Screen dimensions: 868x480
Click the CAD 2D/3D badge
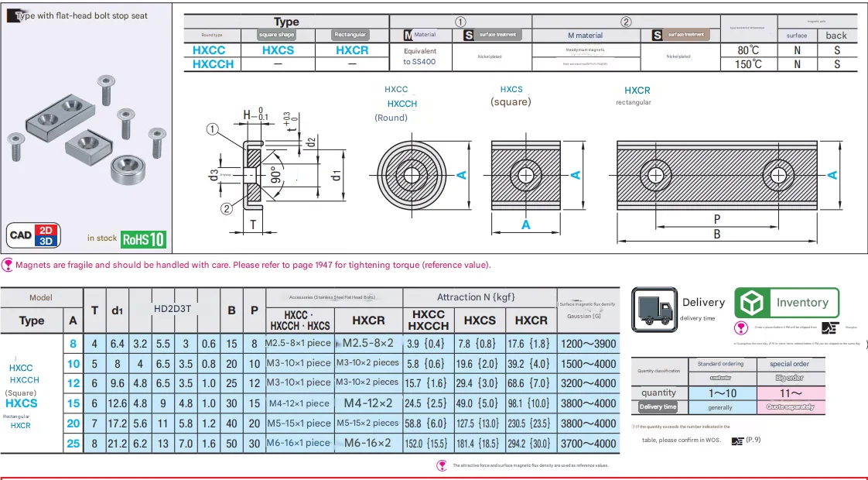click(35, 235)
